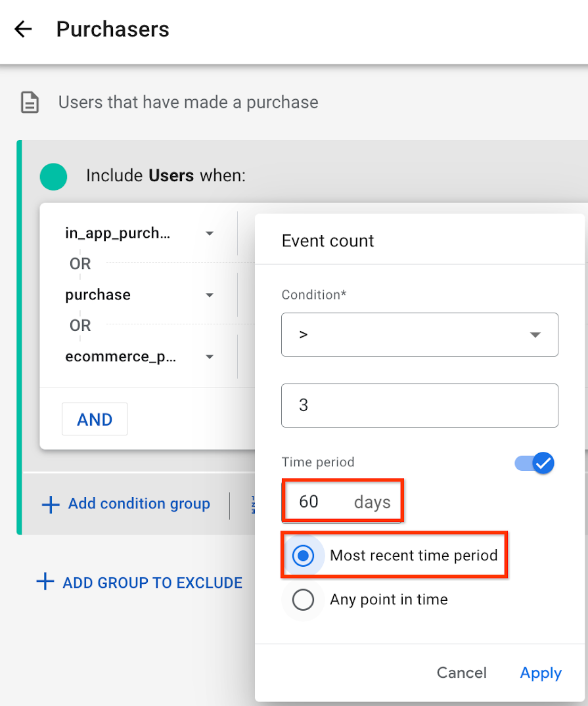Open the Condition operator dropdown
This screenshot has width=588, height=706.
click(420, 334)
